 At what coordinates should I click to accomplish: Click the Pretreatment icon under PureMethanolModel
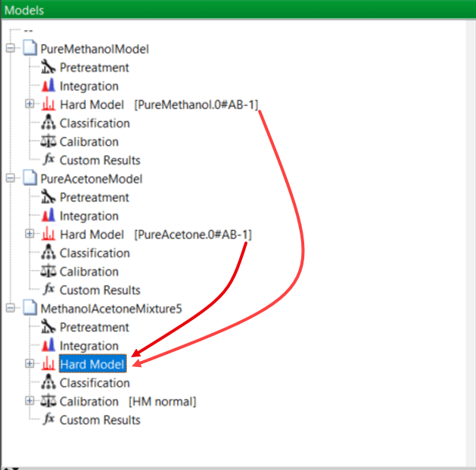(x=48, y=67)
